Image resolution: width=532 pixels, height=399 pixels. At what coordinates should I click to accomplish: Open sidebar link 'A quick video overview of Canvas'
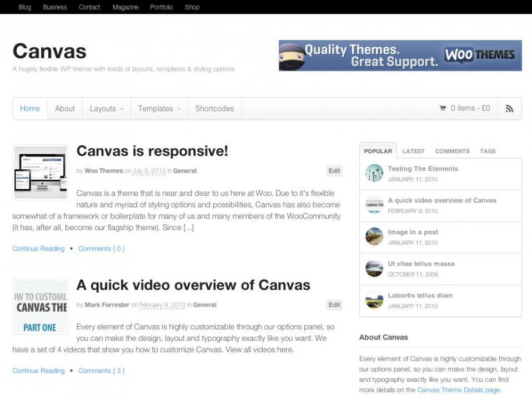[442, 200]
